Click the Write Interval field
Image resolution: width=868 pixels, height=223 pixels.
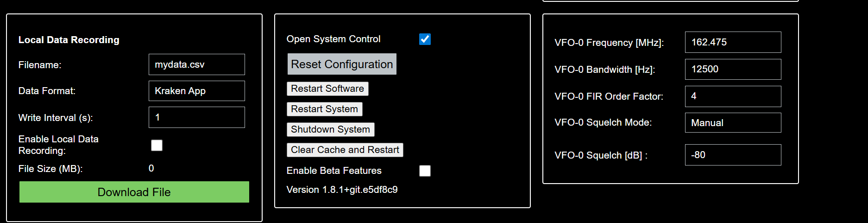click(196, 117)
